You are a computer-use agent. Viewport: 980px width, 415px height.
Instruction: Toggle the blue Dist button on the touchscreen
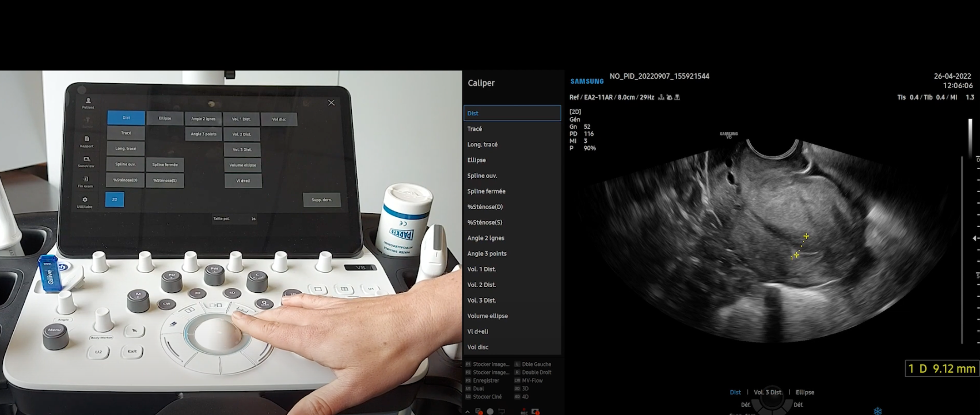coord(126,118)
